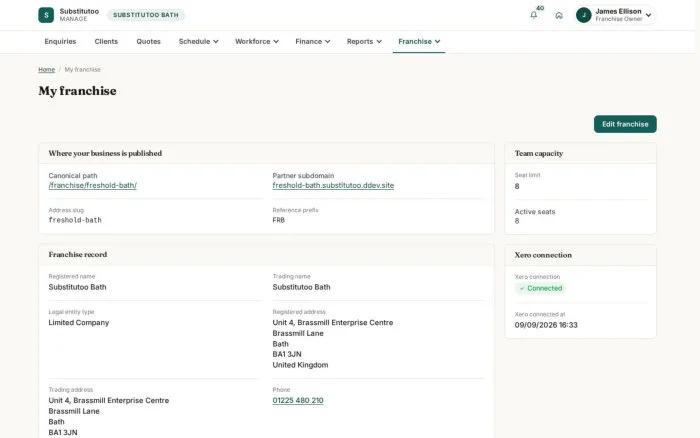Screen dimensions: 700x438
Task: Click the Edit franchise button
Action: (x=625, y=124)
